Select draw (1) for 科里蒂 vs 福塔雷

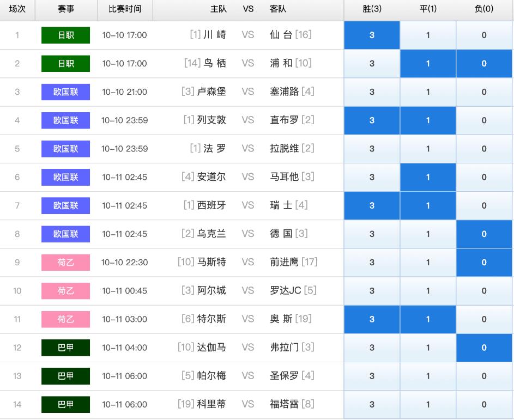point(428,405)
